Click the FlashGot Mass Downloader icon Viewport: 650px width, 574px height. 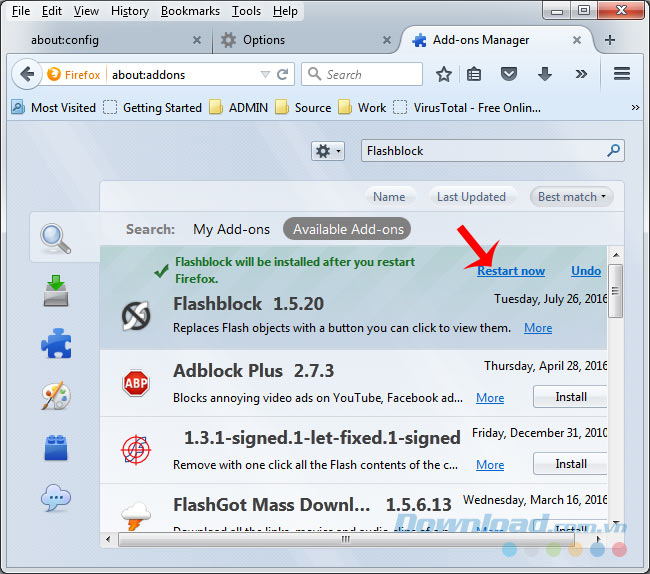tap(136, 516)
